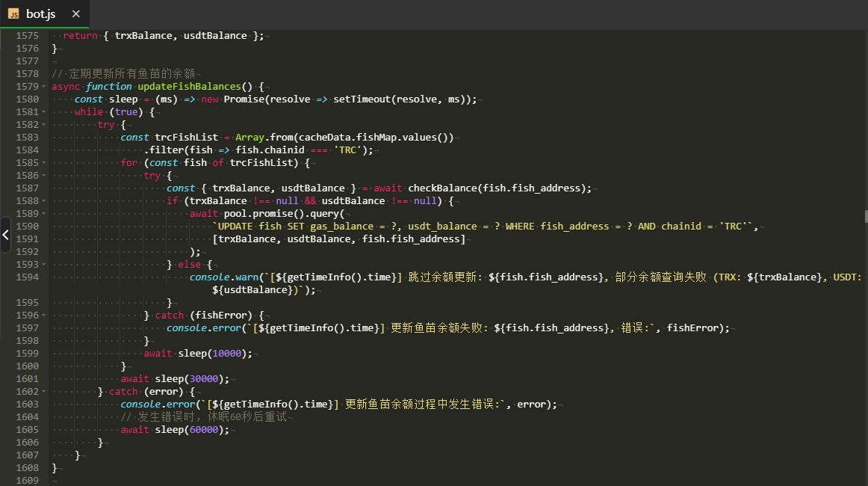Fold the pool query call at line 1589
Viewport: 868px width, 486px height.
click(44, 214)
